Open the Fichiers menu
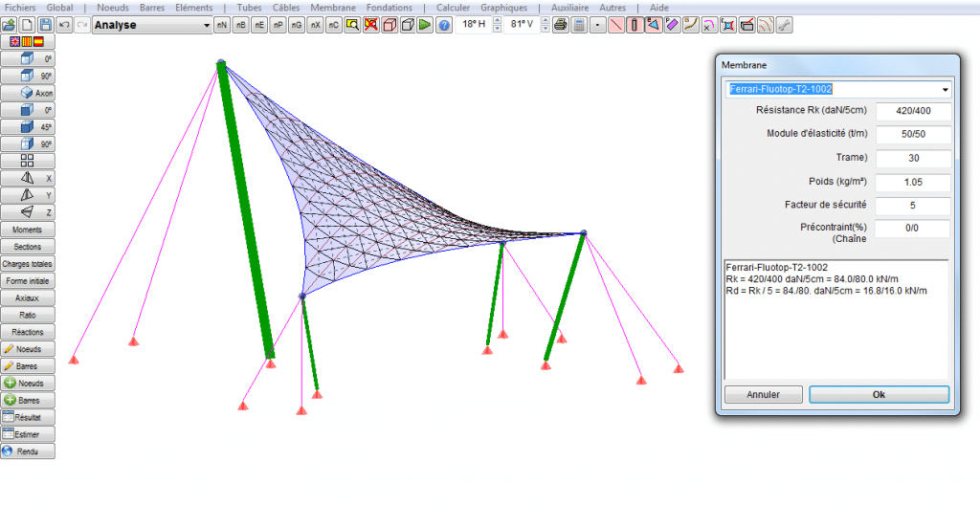Viewport: 980px width, 505px height. coord(20,8)
